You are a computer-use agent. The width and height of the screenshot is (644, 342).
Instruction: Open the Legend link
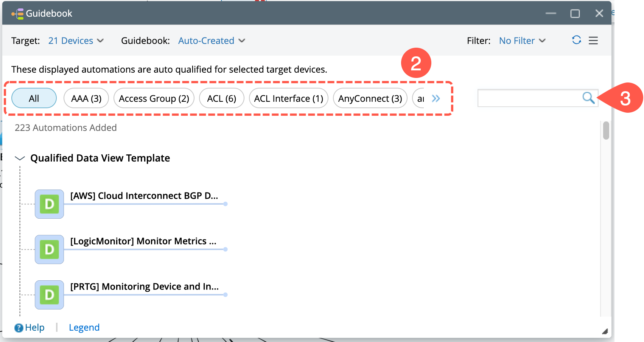pos(84,328)
